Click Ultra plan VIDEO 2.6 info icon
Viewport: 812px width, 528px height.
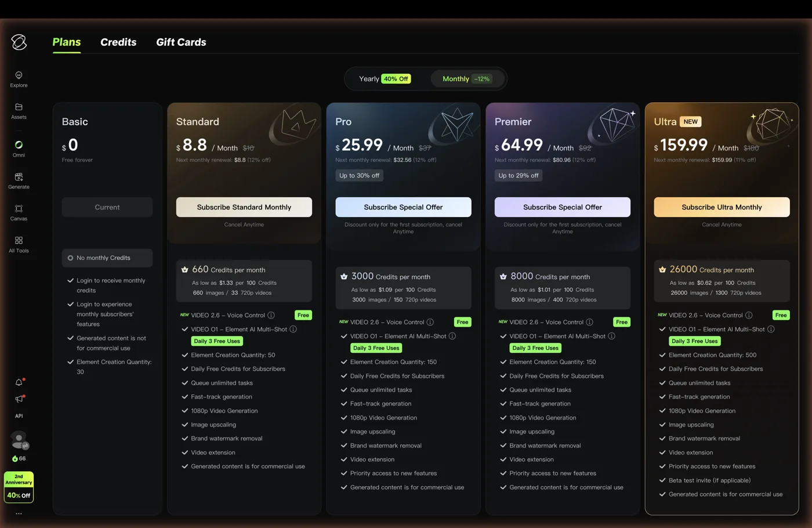point(749,315)
